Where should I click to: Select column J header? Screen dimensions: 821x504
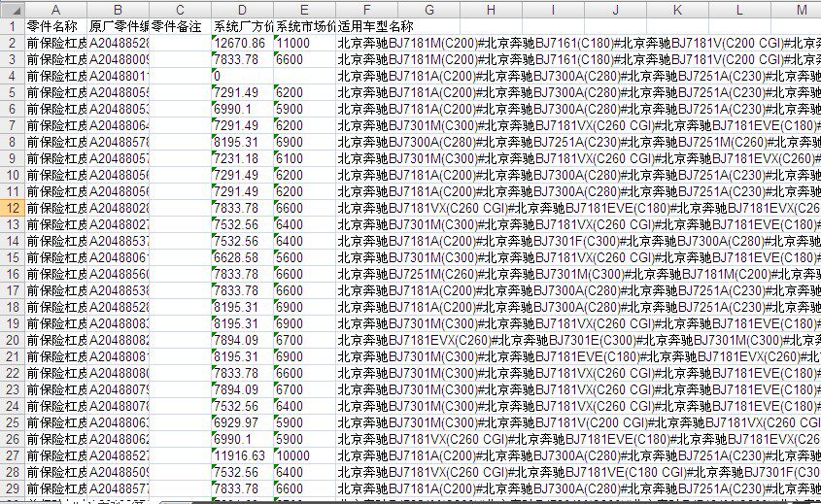[616, 10]
